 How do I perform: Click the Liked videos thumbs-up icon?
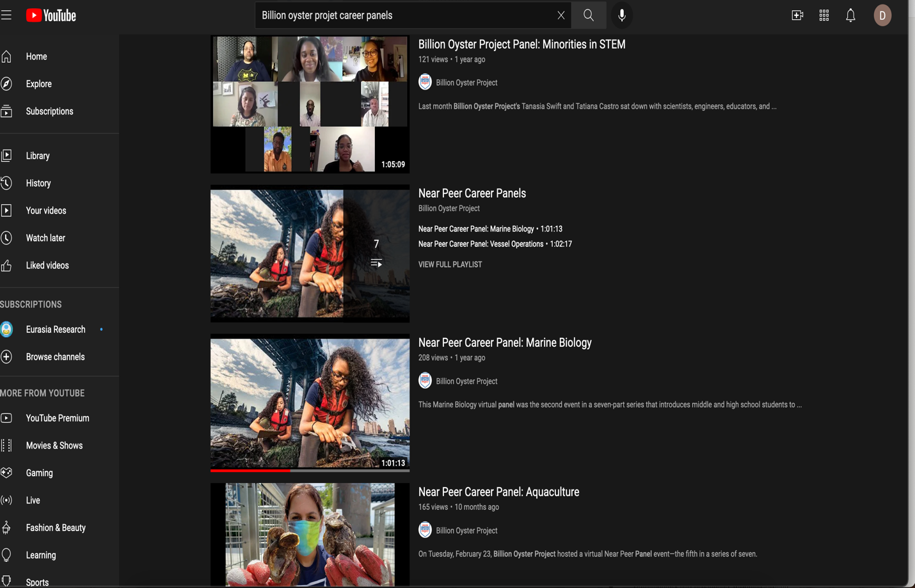point(6,266)
